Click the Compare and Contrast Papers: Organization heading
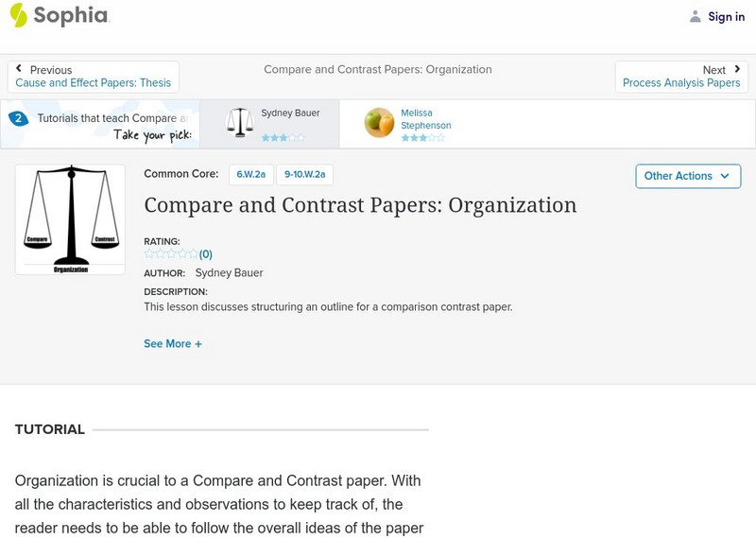This screenshot has height=539, width=756. click(360, 205)
